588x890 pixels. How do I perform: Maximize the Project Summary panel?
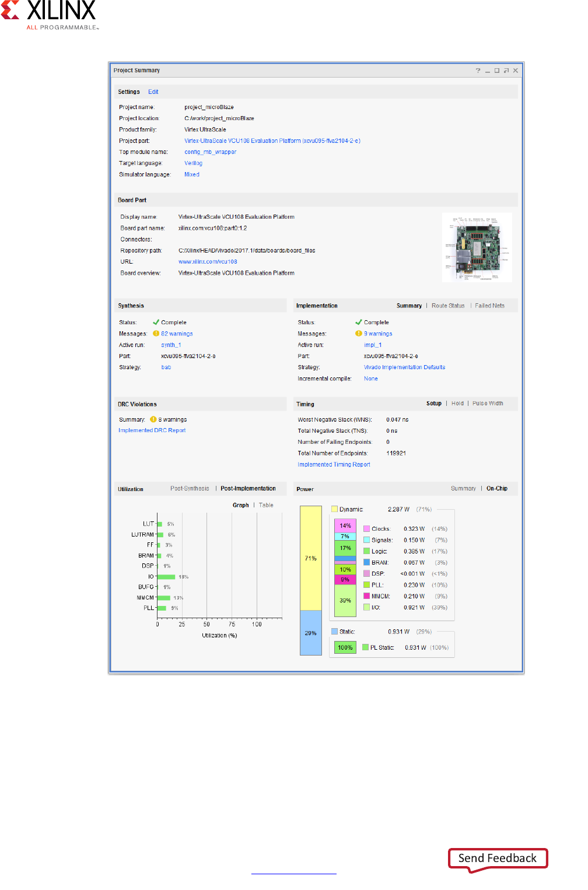497,71
